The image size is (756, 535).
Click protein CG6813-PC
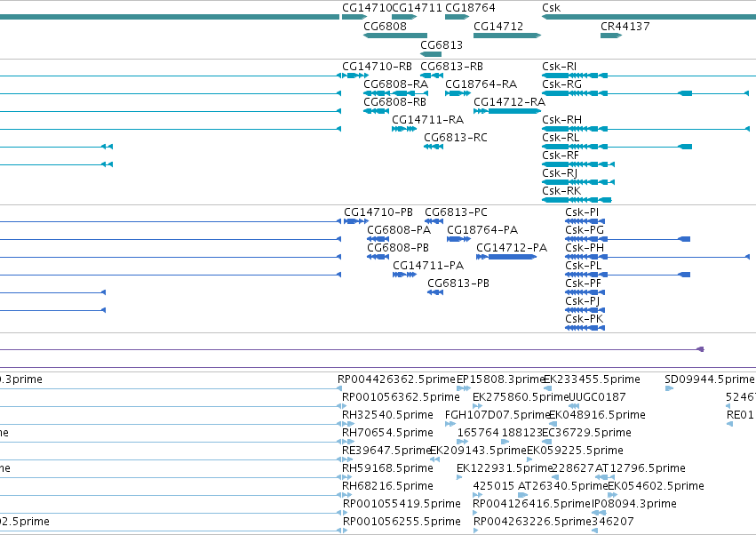(456, 212)
